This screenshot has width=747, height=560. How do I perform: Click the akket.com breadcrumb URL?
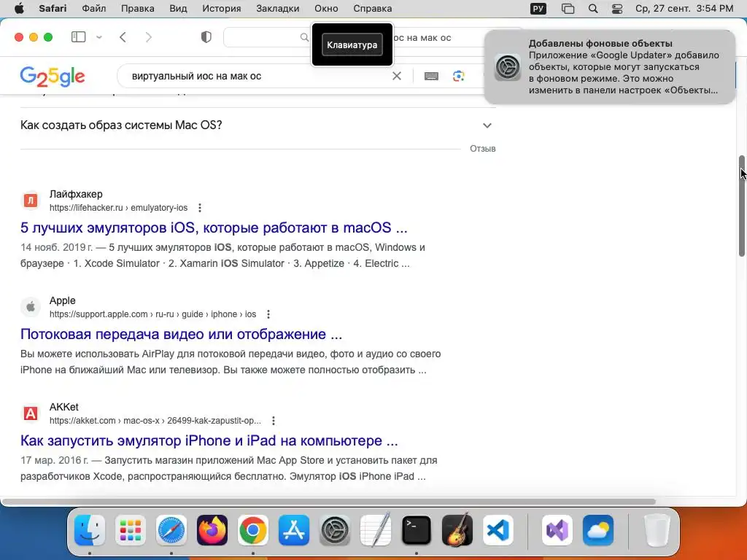coord(155,421)
